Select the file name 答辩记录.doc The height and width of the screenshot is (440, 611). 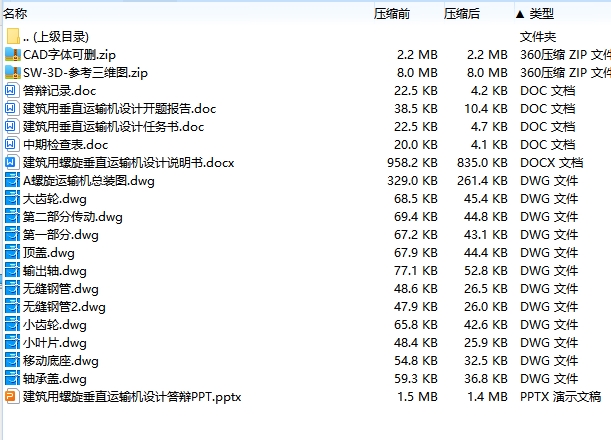(60, 91)
